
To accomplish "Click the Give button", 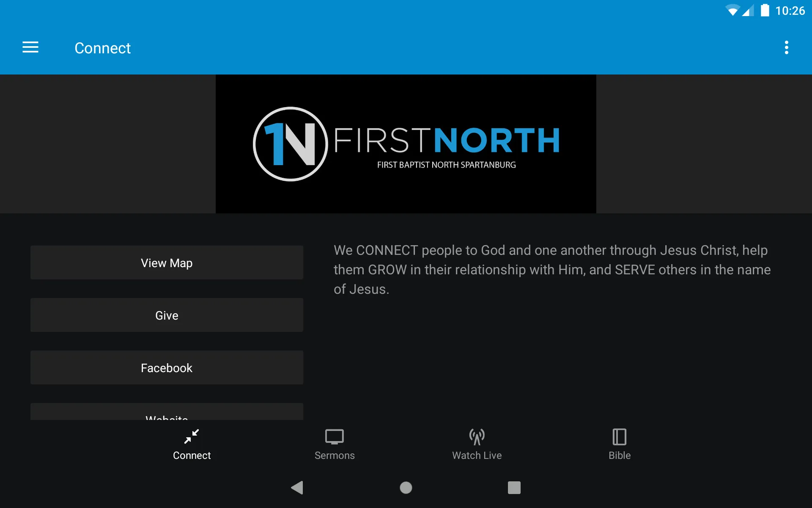I will [x=167, y=315].
